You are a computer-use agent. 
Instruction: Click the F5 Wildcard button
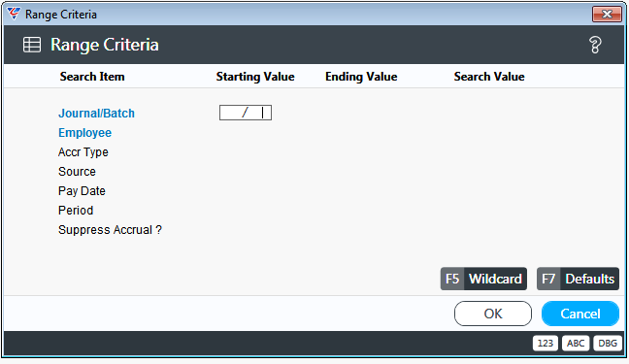[x=483, y=279]
